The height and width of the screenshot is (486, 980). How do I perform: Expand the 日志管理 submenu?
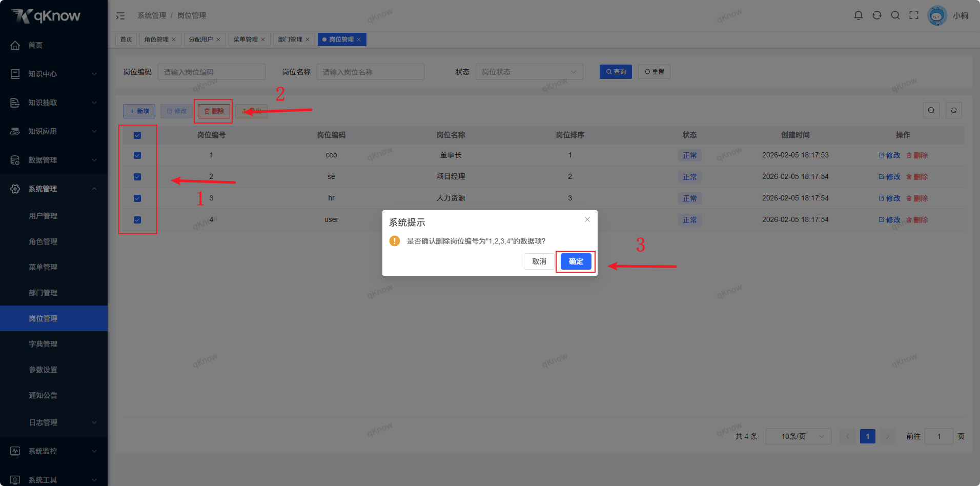click(54, 422)
